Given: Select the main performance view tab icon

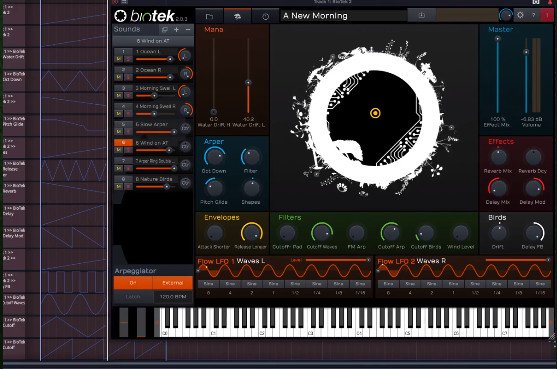Looking at the screenshot, I should tap(237, 16).
